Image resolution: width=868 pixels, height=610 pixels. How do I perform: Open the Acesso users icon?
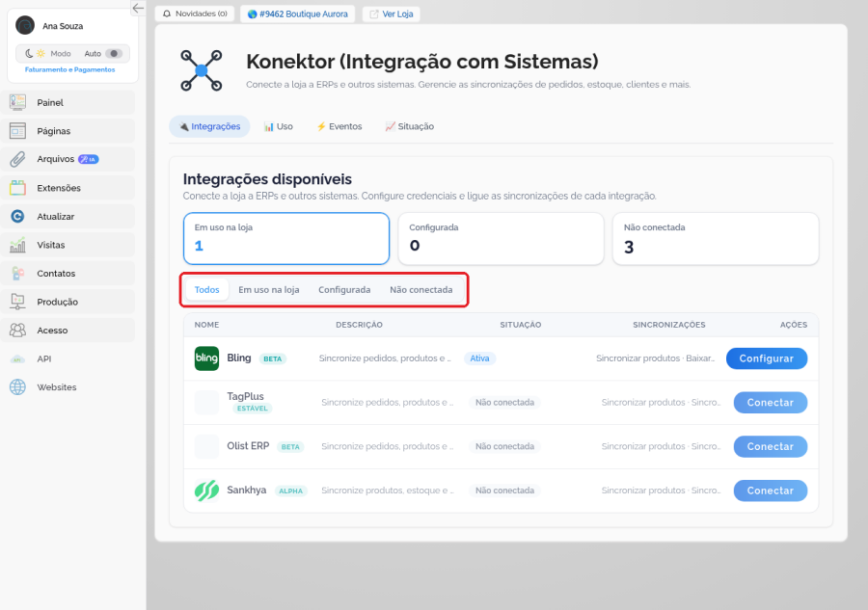pyautogui.click(x=17, y=331)
